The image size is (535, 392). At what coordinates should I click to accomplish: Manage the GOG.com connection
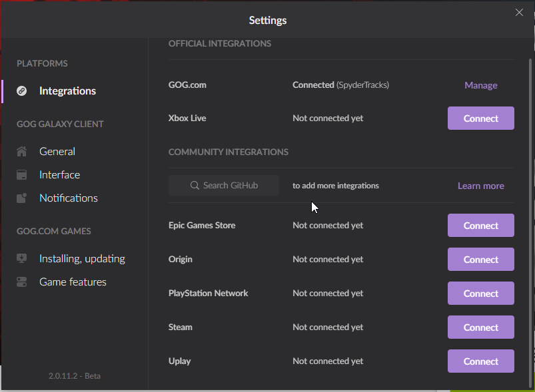coord(481,85)
